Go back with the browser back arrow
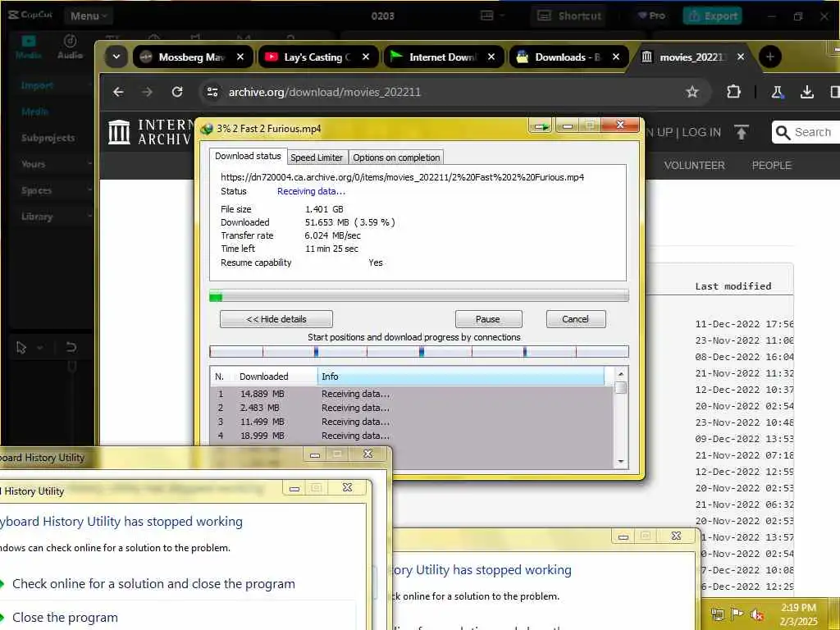 point(118,92)
